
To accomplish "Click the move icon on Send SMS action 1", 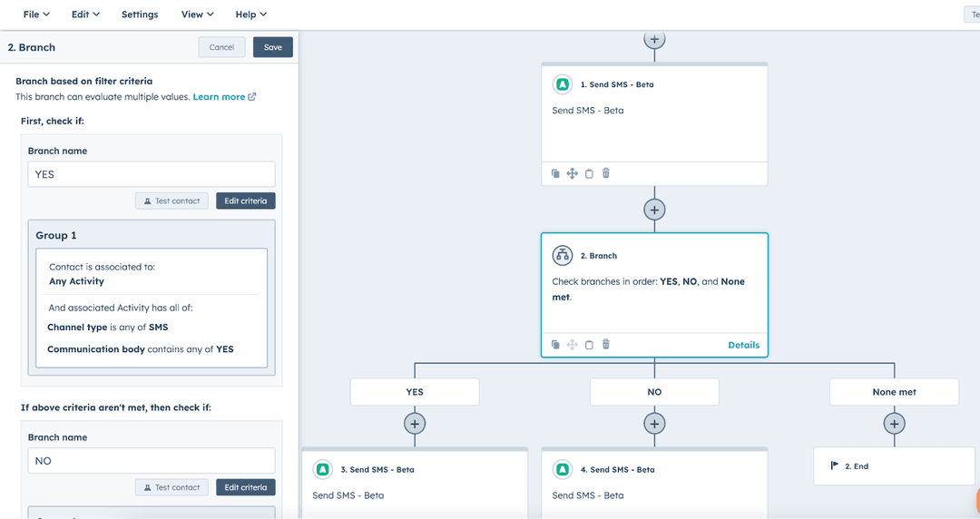I will coord(573,173).
